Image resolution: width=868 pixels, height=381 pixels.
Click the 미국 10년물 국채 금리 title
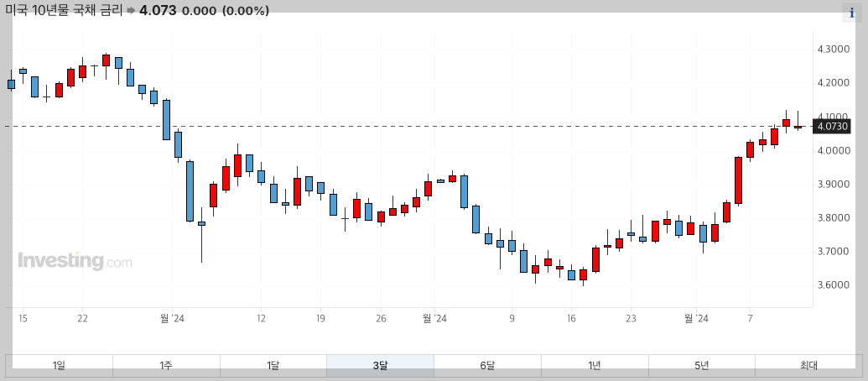tap(64, 11)
